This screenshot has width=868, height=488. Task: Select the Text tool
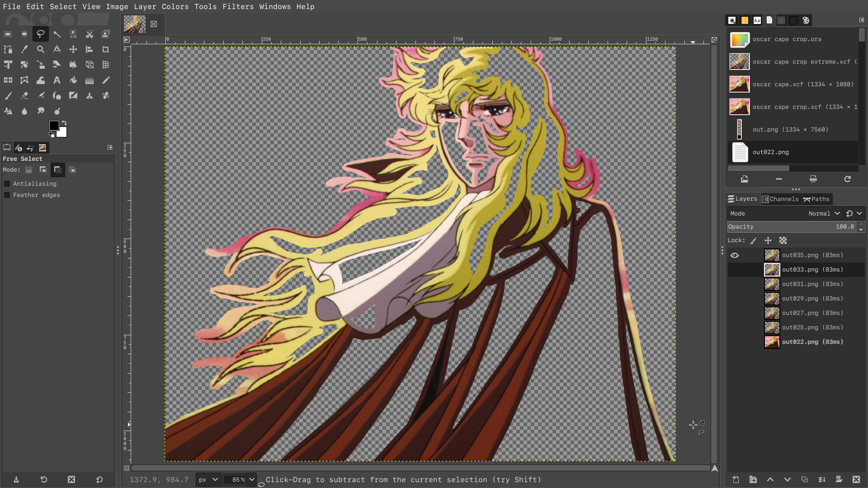click(x=57, y=80)
